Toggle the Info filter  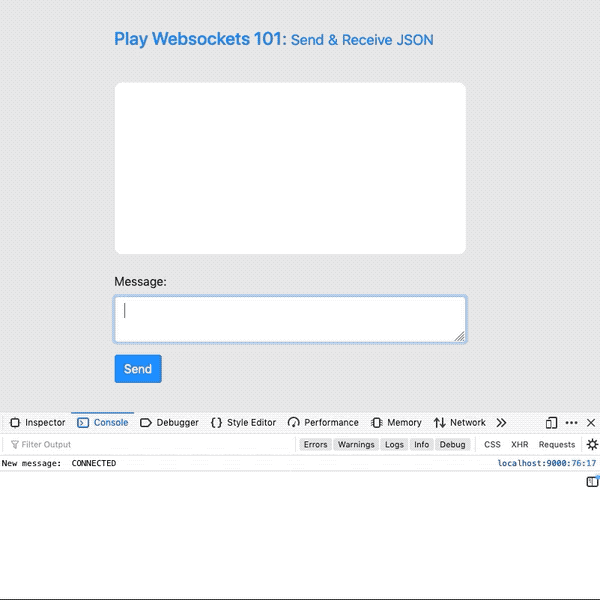pos(421,444)
